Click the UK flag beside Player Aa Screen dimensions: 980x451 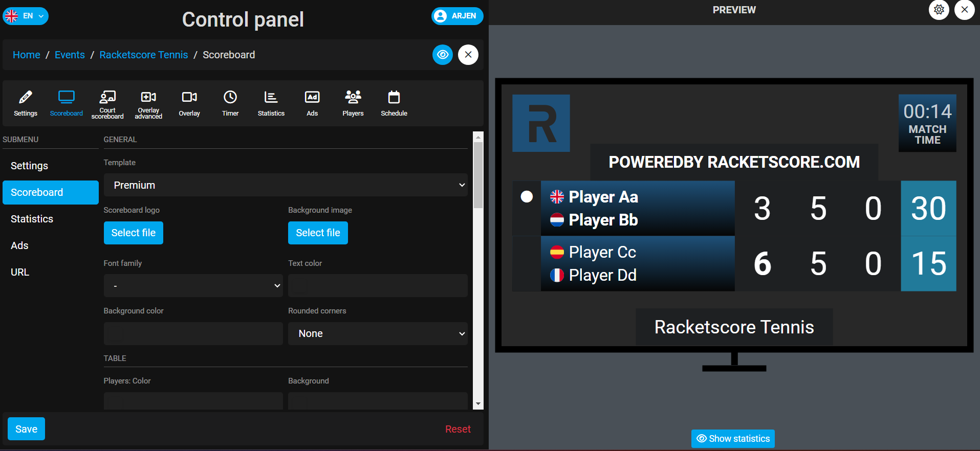pyautogui.click(x=557, y=196)
